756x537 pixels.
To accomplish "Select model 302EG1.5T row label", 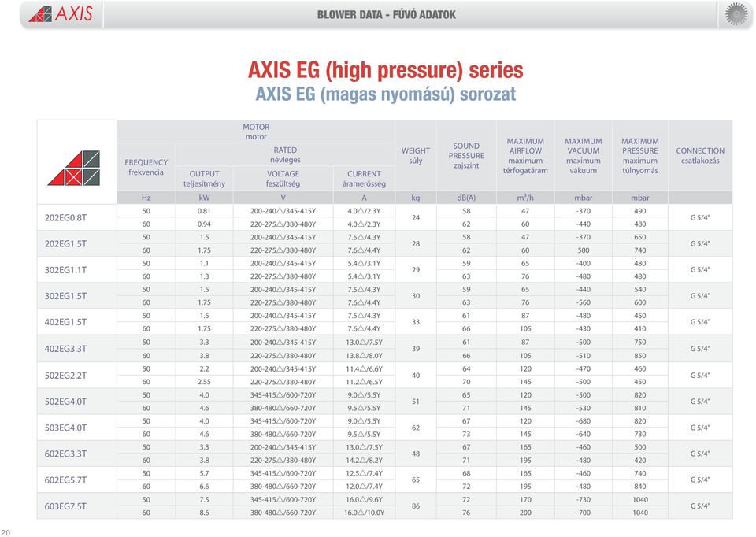I will click(65, 295).
